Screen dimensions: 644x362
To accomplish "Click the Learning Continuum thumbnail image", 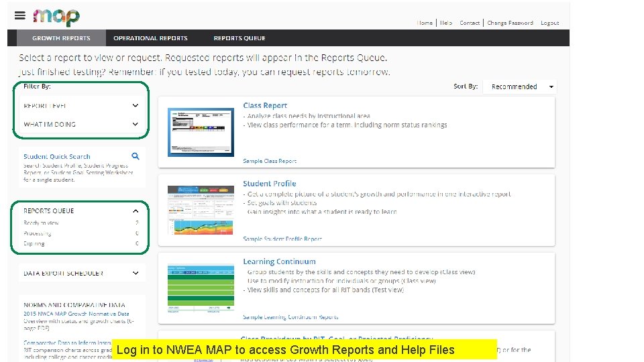I will point(201,288).
